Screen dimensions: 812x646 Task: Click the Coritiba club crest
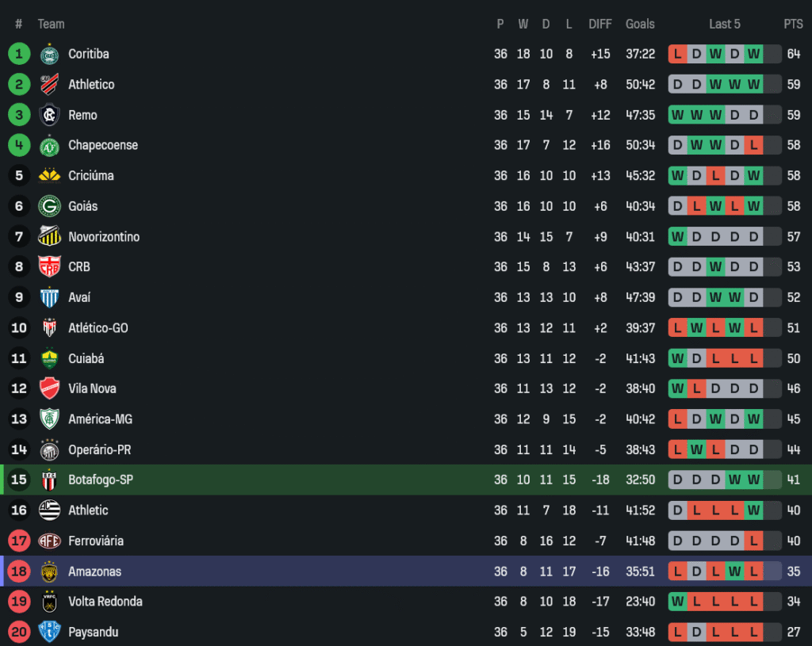49,55
